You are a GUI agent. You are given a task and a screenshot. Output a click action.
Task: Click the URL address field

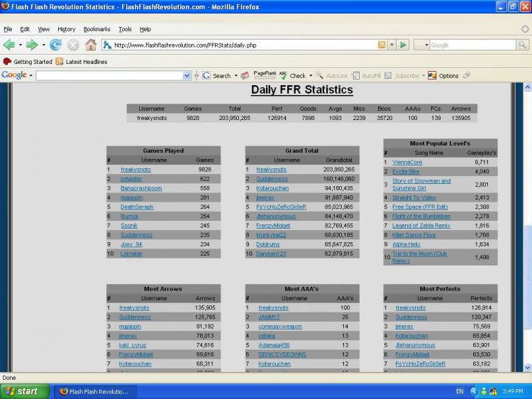(244, 45)
